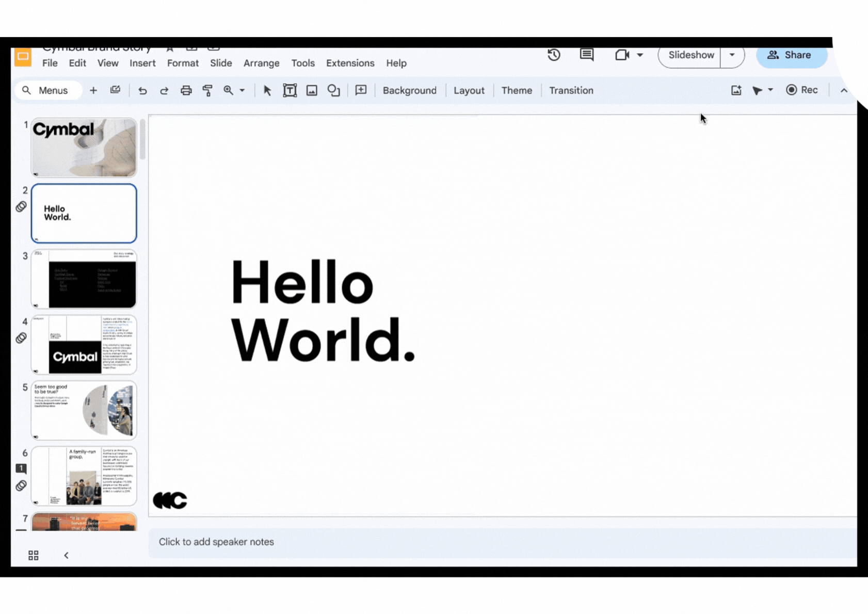The height and width of the screenshot is (614, 868).
Task: Click the undo arrow
Action: click(x=142, y=91)
